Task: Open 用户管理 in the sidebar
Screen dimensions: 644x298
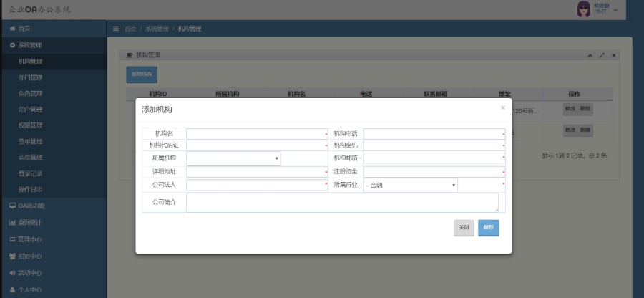Action: (x=54, y=110)
